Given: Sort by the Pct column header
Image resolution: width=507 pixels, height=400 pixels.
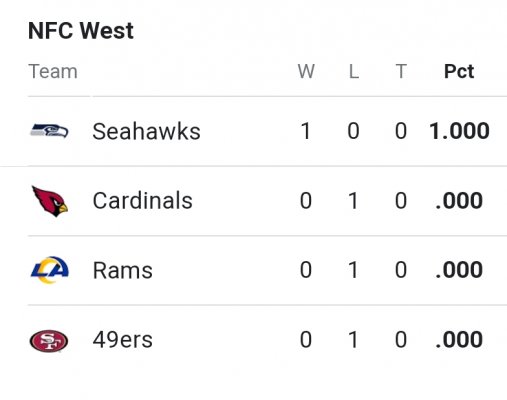Looking at the screenshot, I should 459,71.
